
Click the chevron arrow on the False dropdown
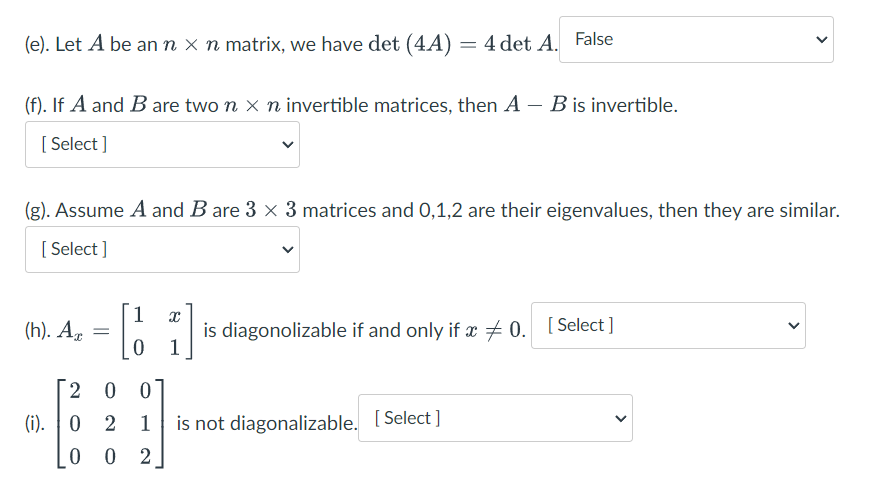(x=821, y=40)
